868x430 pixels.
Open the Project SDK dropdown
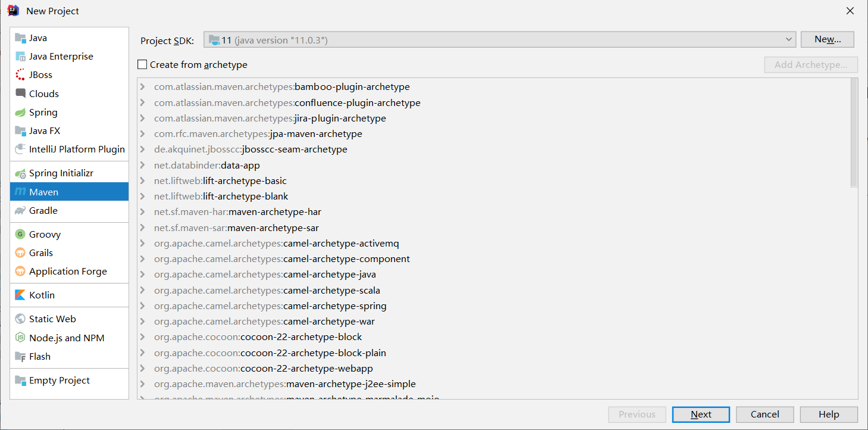pyautogui.click(x=789, y=40)
